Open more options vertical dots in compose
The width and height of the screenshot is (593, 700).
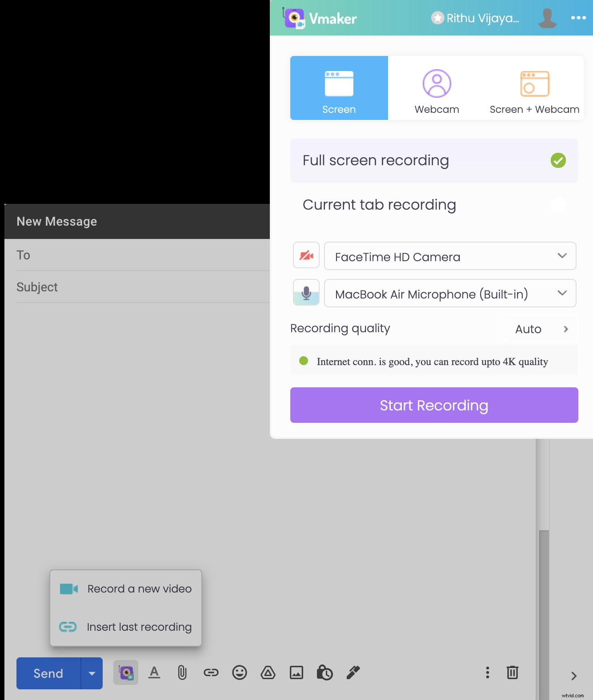coord(488,672)
